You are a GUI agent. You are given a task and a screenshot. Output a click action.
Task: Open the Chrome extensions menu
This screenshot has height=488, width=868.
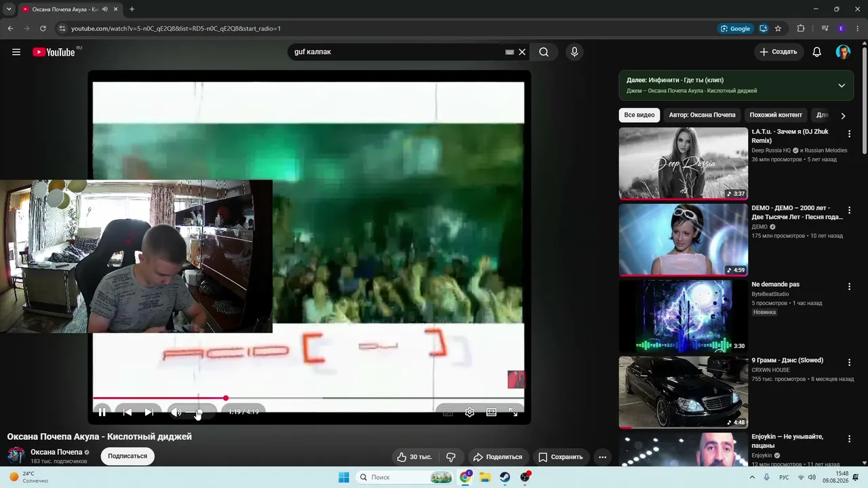click(x=801, y=28)
